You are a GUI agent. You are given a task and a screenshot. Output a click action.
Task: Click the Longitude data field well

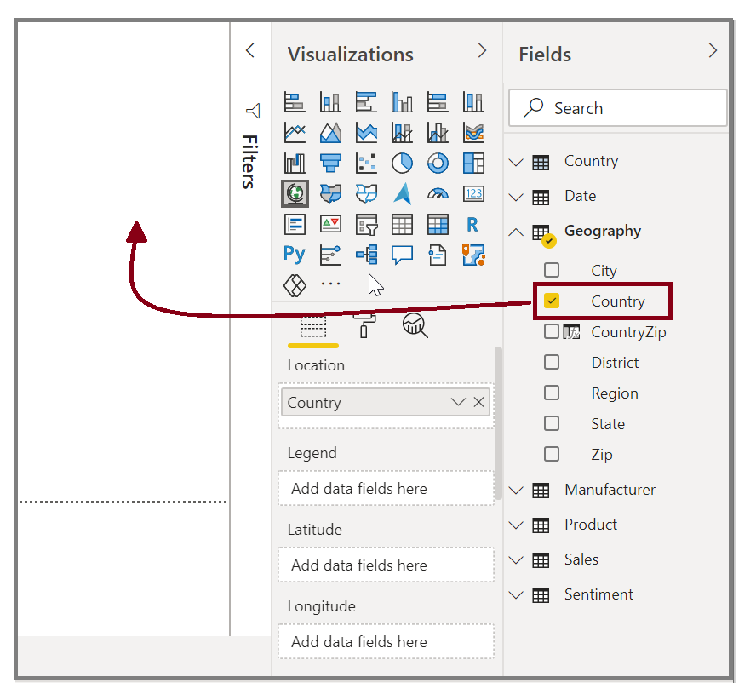pos(386,641)
